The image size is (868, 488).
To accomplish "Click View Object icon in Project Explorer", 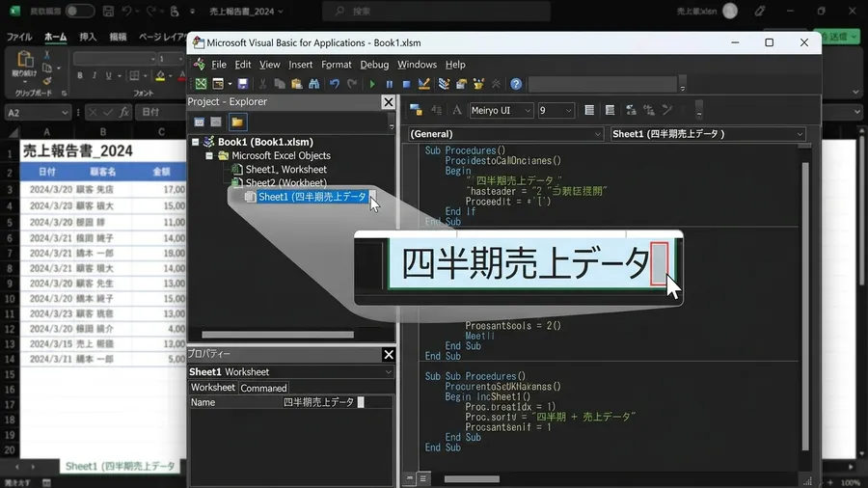I will (216, 122).
